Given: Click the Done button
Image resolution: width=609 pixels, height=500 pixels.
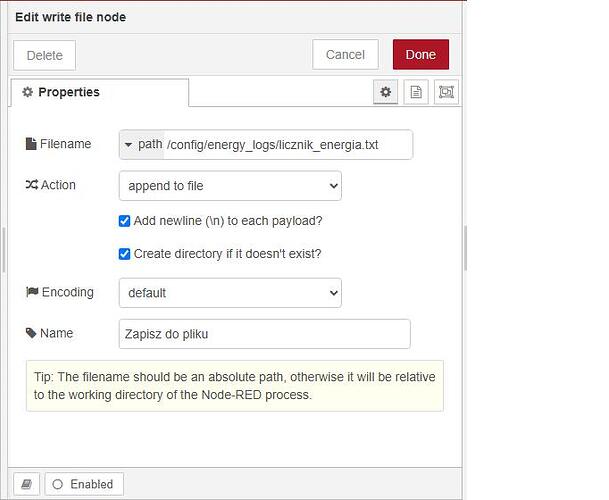Looking at the screenshot, I should 421,54.
